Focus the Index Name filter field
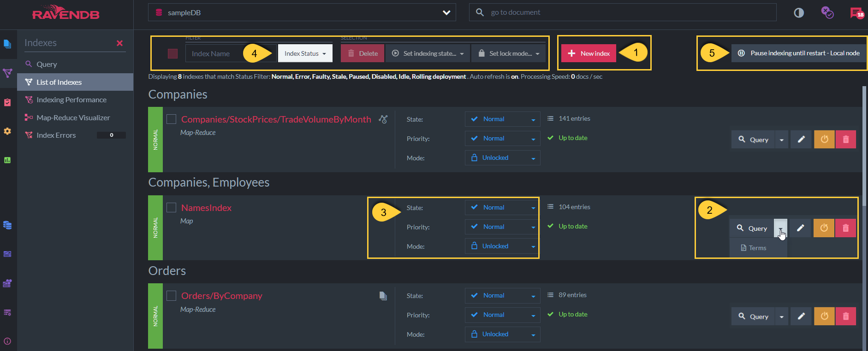The height and width of the screenshot is (351, 868). click(231, 53)
